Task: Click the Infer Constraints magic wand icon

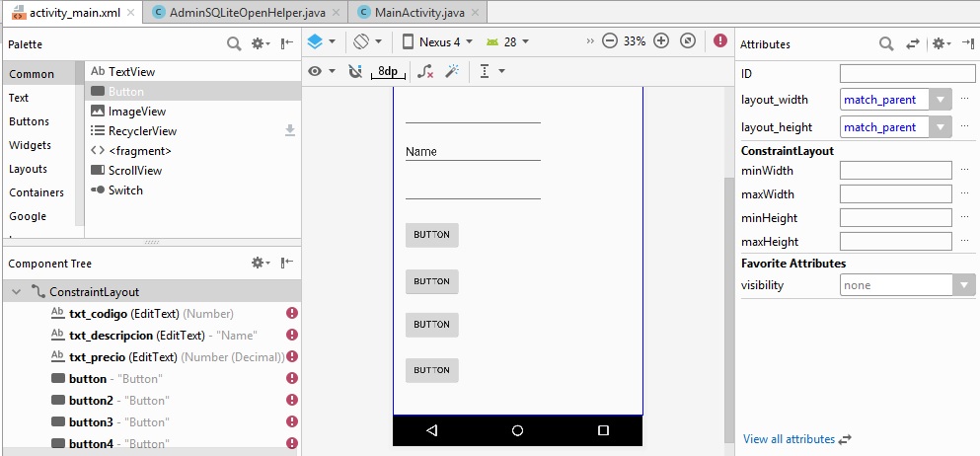Action: (x=453, y=71)
